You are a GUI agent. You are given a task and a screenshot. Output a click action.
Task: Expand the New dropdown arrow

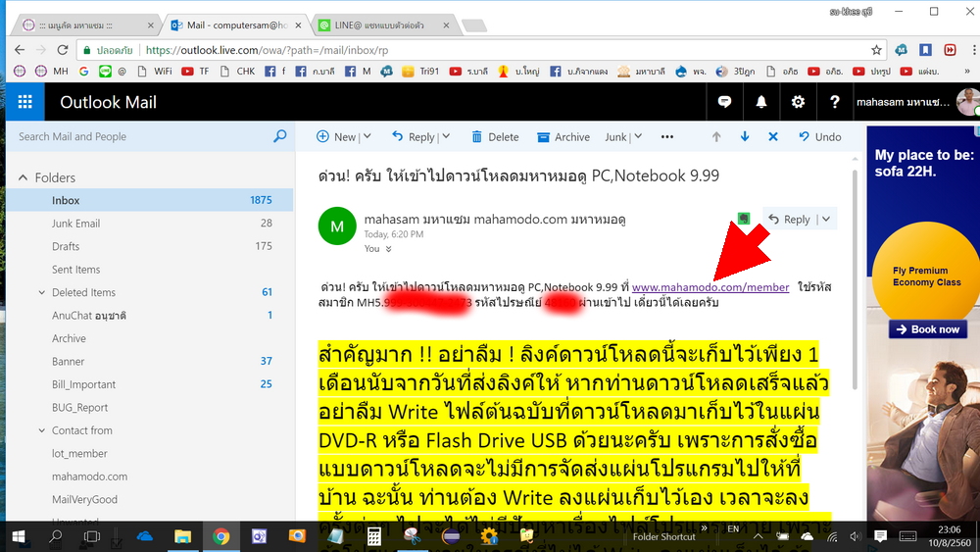coord(367,136)
